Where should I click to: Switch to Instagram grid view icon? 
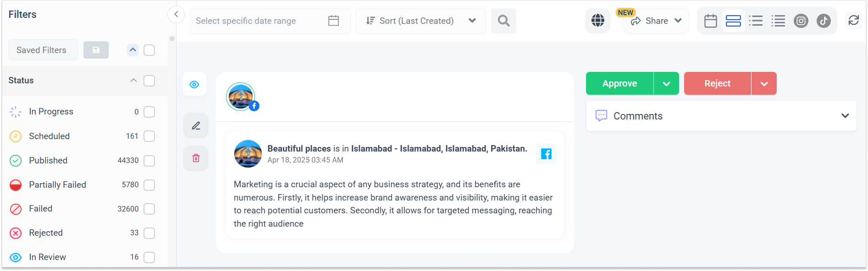click(x=801, y=21)
